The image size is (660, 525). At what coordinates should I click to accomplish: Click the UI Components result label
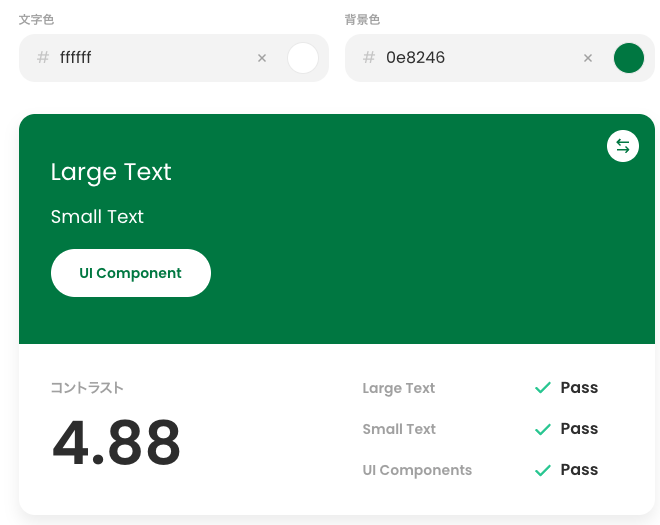(417, 470)
